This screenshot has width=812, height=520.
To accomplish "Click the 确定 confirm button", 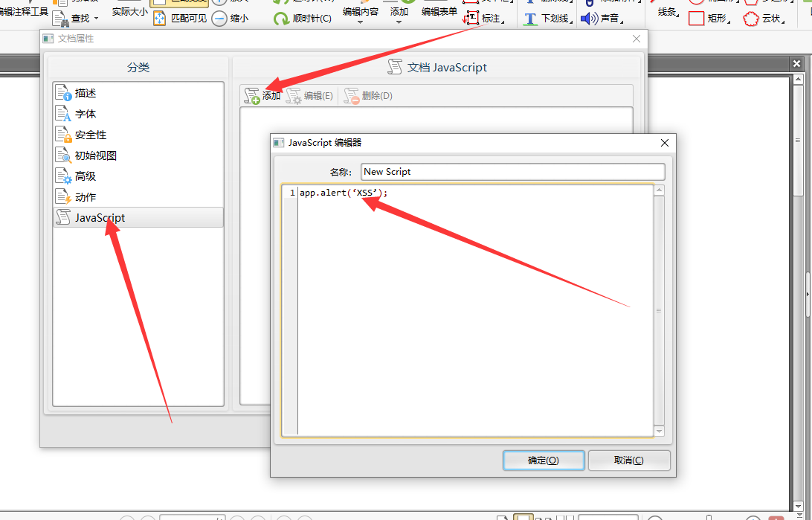I will click(x=544, y=460).
